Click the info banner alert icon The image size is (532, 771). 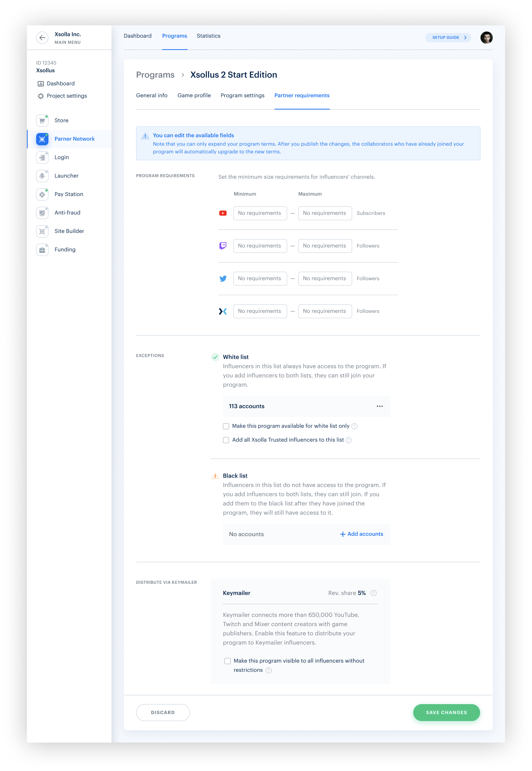145,136
